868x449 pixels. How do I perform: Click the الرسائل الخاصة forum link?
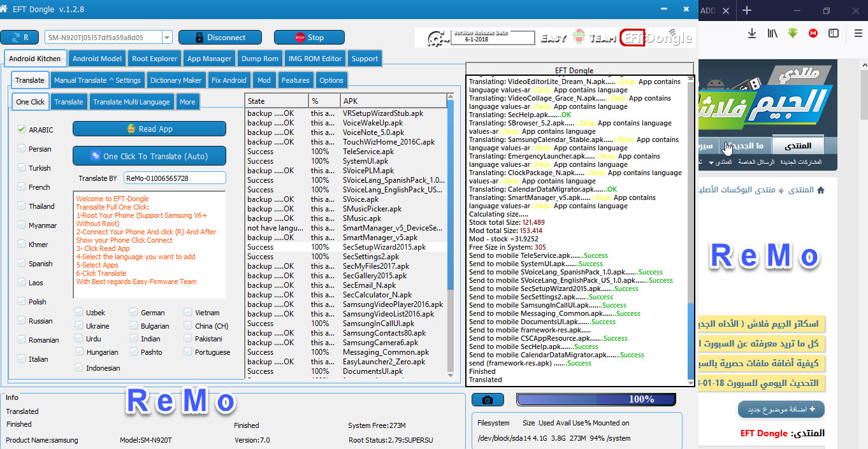757,162
